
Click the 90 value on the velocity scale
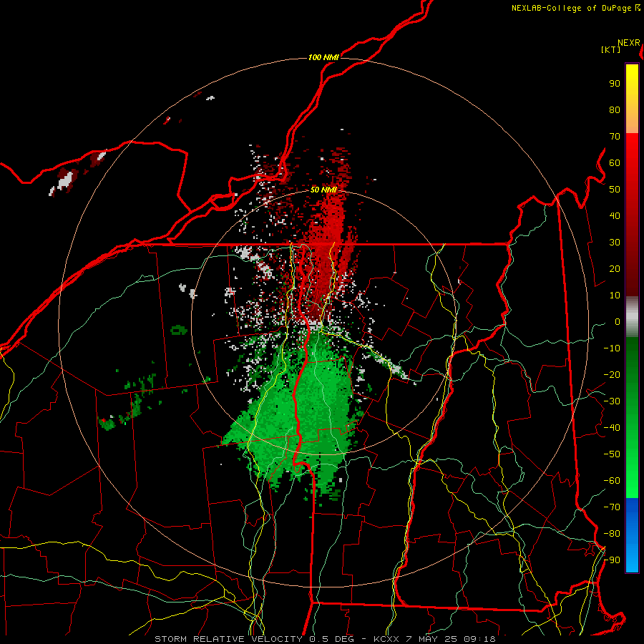(615, 84)
